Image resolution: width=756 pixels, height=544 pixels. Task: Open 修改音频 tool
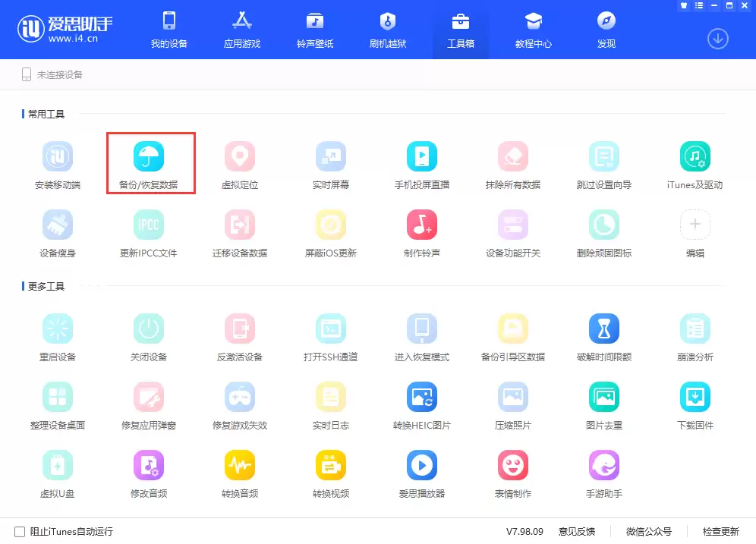pos(149,474)
